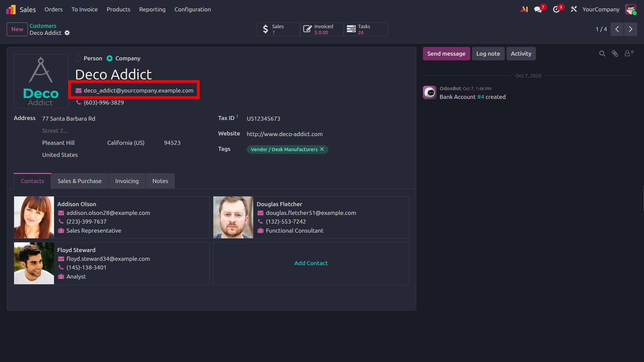The width and height of the screenshot is (644, 362).
Task: Open the user avatar menu
Action: (x=631, y=9)
